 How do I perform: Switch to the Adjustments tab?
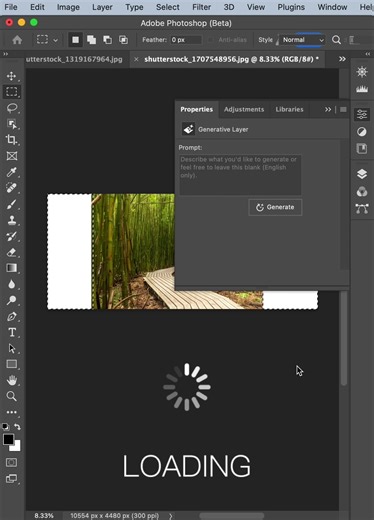(244, 109)
